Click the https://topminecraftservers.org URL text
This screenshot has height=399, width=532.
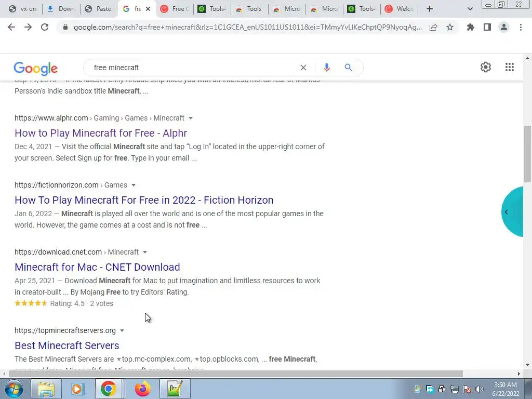(x=65, y=330)
